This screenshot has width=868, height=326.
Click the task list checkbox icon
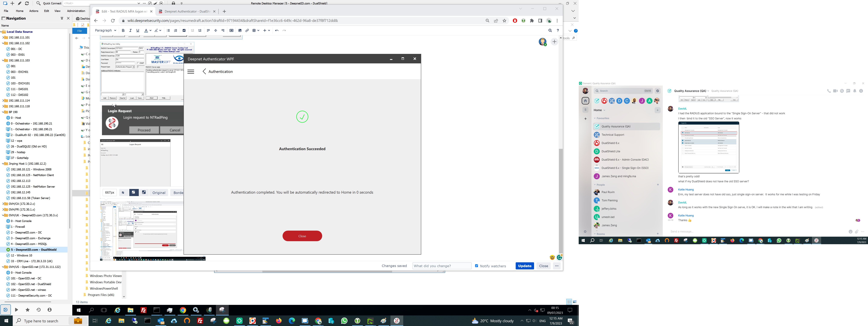tap(184, 30)
